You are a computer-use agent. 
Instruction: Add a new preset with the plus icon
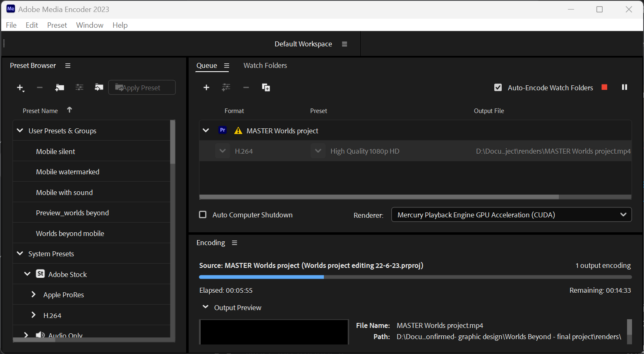pyautogui.click(x=20, y=87)
